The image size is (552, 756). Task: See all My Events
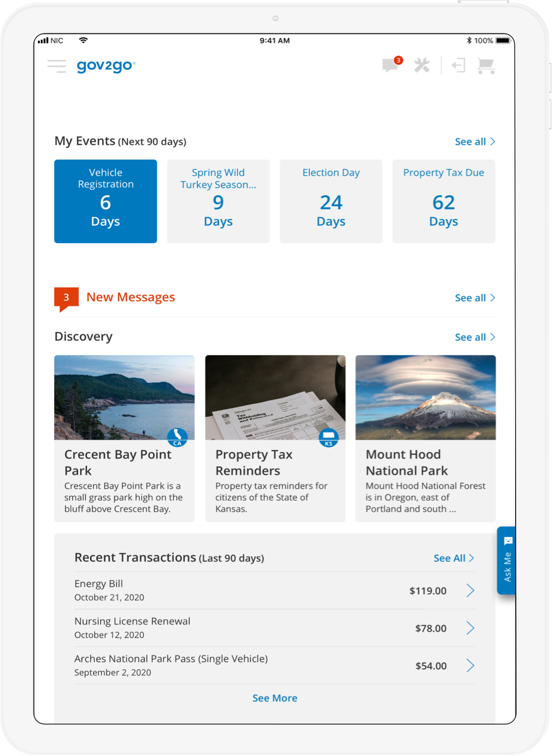click(x=475, y=141)
